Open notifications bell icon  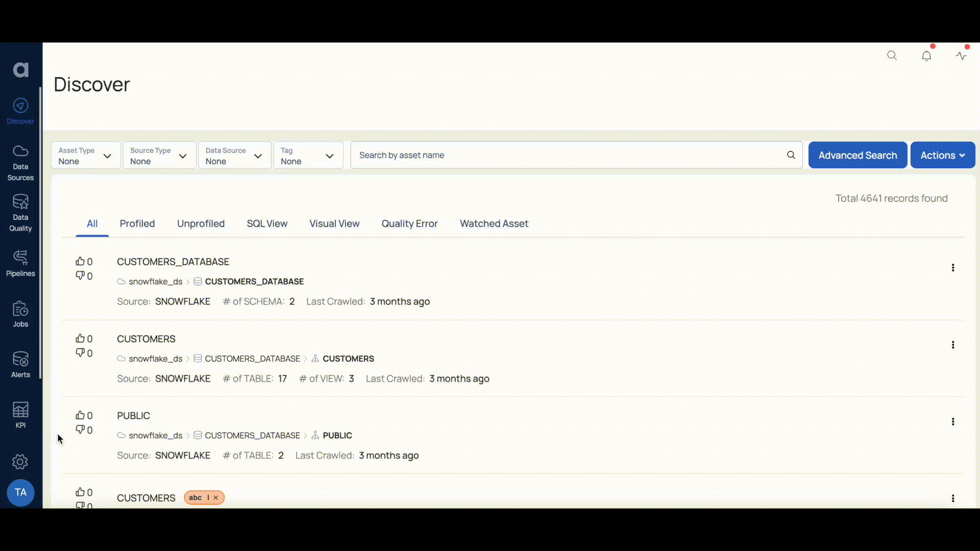point(926,56)
